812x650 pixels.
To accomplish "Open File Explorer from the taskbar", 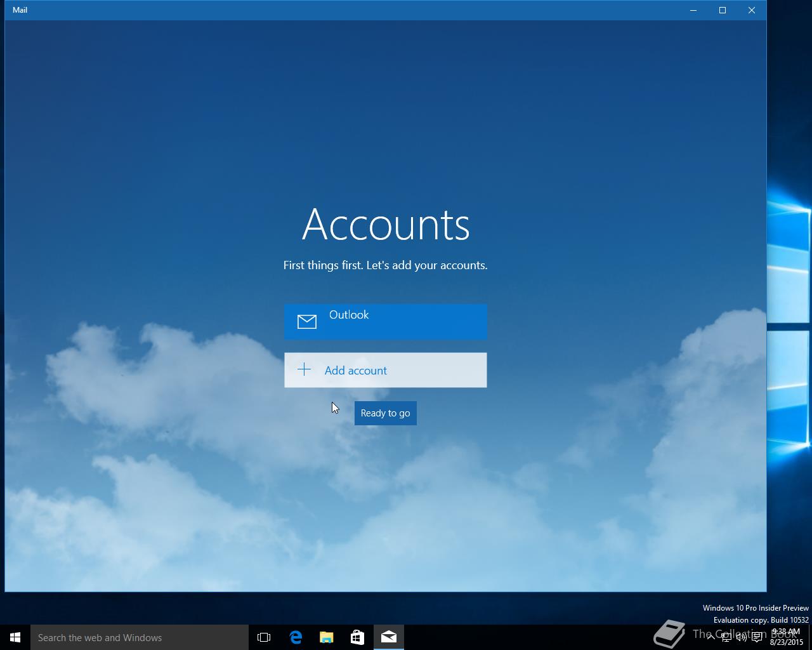I will (327, 637).
